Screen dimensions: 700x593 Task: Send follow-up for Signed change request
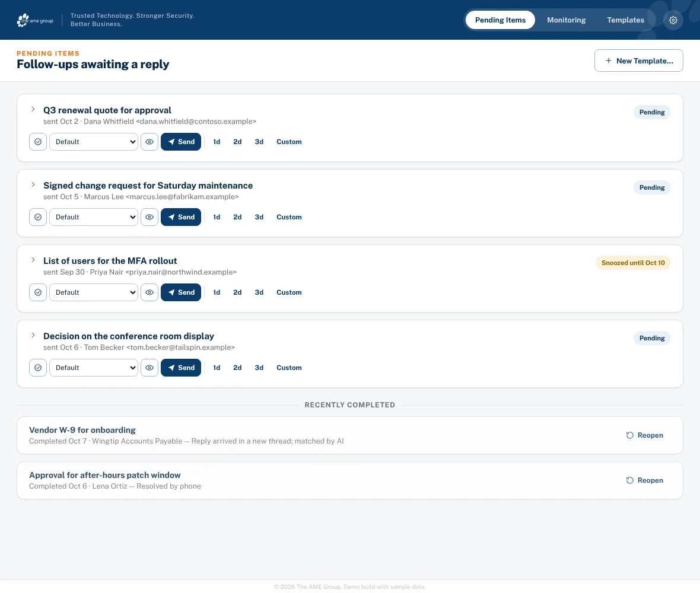181,217
